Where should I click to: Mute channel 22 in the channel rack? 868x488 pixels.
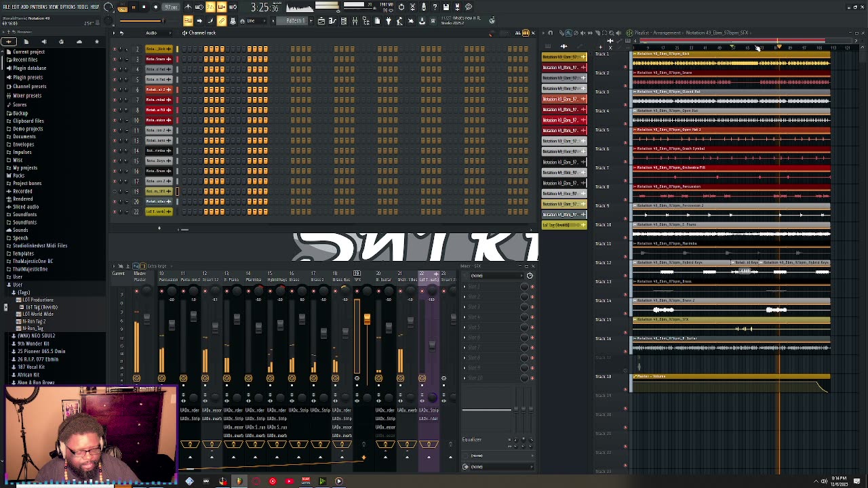(x=115, y=211)
